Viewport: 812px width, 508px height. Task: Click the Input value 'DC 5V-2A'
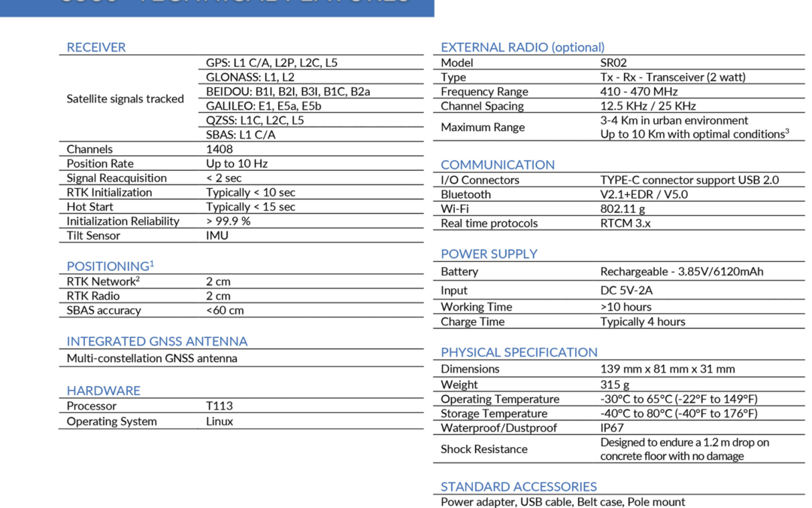pos(626,291)
